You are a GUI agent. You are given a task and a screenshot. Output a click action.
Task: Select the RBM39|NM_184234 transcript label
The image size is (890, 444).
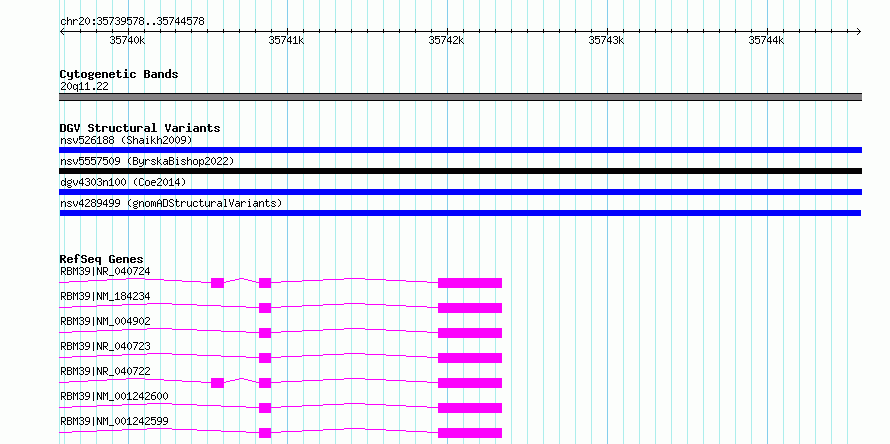[105, 296]
